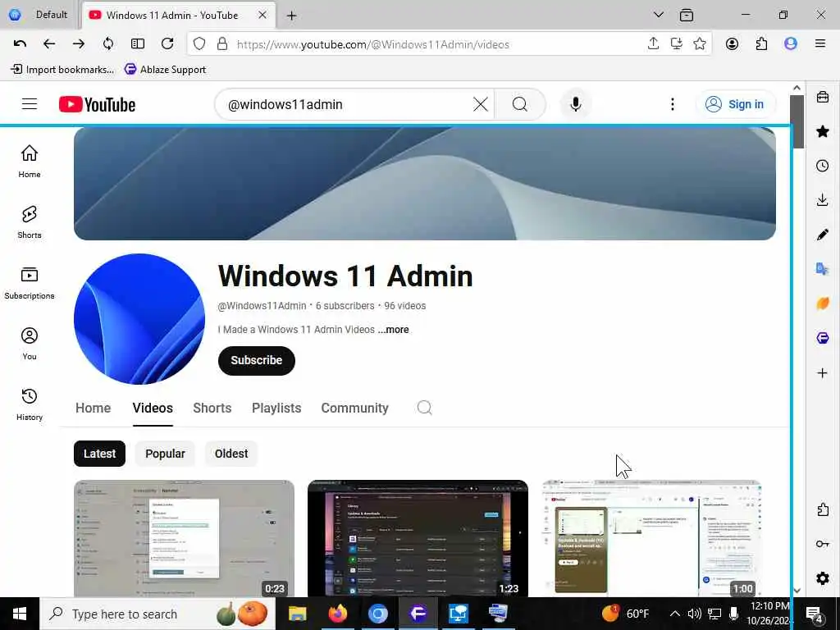Screen dimensions: 840x630
Task: Open Subscriptions in YouTube sidebar
Action: (30, 283)
